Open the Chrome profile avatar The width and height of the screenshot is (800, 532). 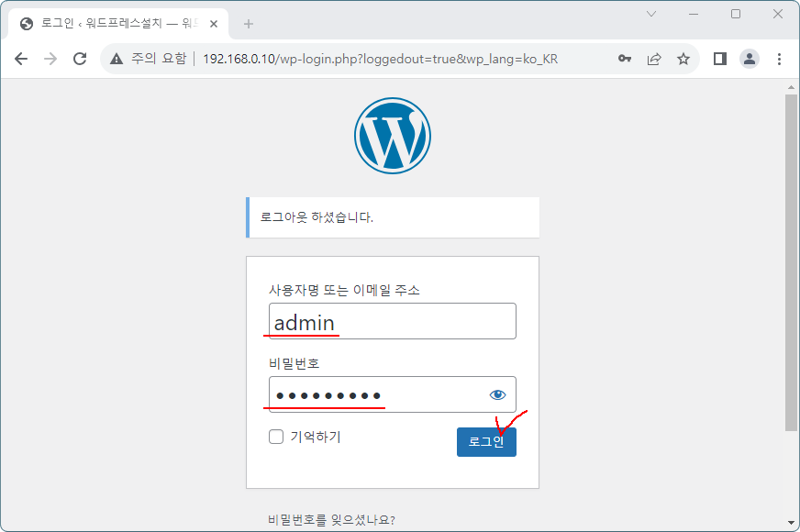[x=750, y=59]
